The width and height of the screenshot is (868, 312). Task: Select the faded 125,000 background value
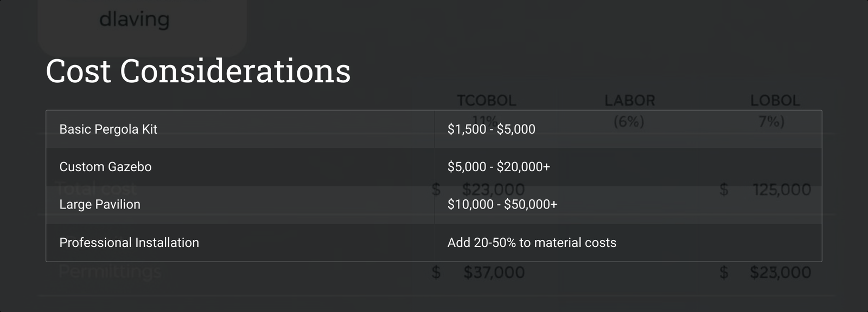click(782, 190)
